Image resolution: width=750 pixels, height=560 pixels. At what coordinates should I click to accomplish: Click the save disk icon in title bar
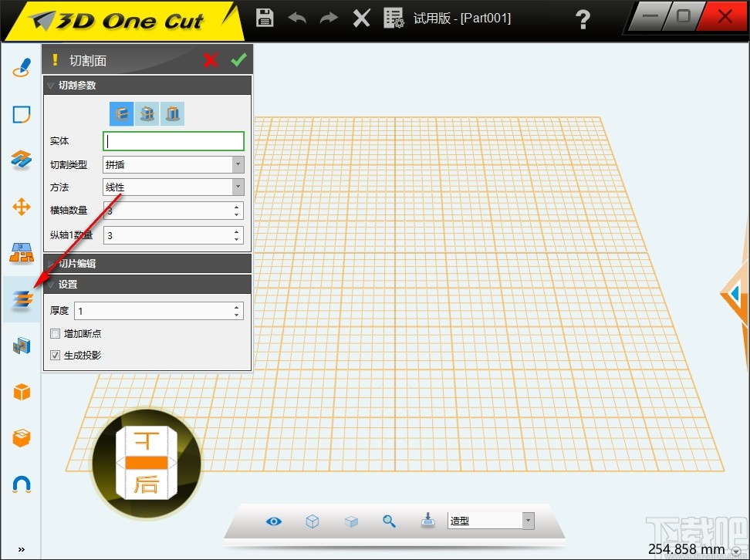click(x=265, y=18)
